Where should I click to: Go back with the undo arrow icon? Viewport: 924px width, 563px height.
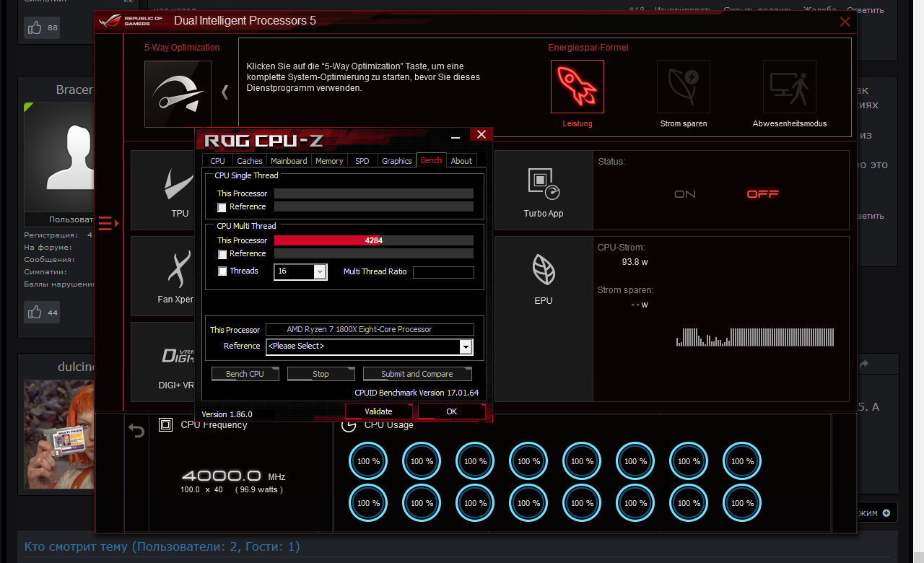[x=136, y=431]
